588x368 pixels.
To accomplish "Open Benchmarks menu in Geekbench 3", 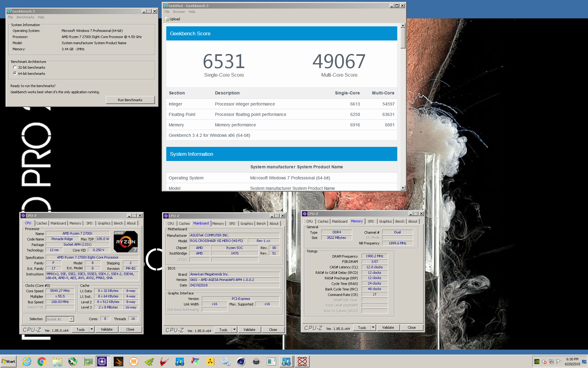I will (25, 17).
